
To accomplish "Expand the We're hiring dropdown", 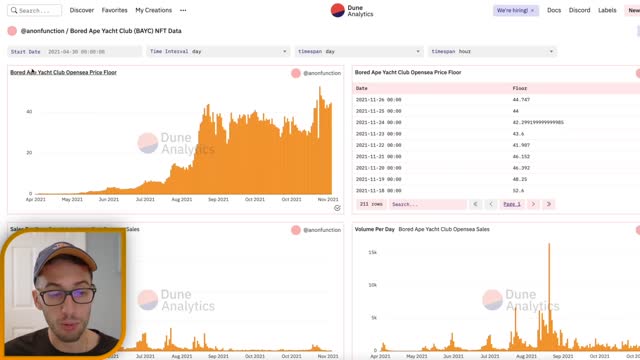I will point(516,10).
